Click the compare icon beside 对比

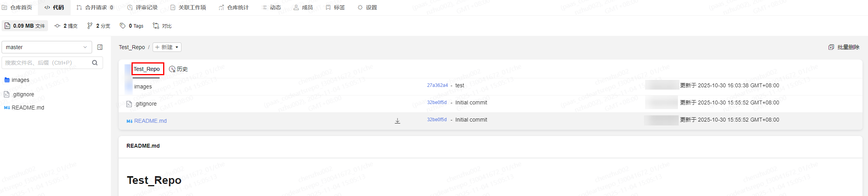pyautogui.click(x=156, y=26)
